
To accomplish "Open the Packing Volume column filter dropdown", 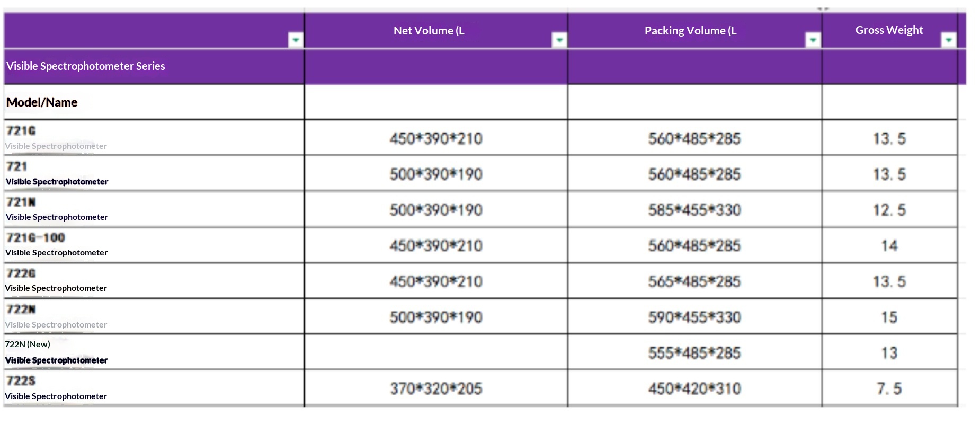I will (x=813, y=40).
